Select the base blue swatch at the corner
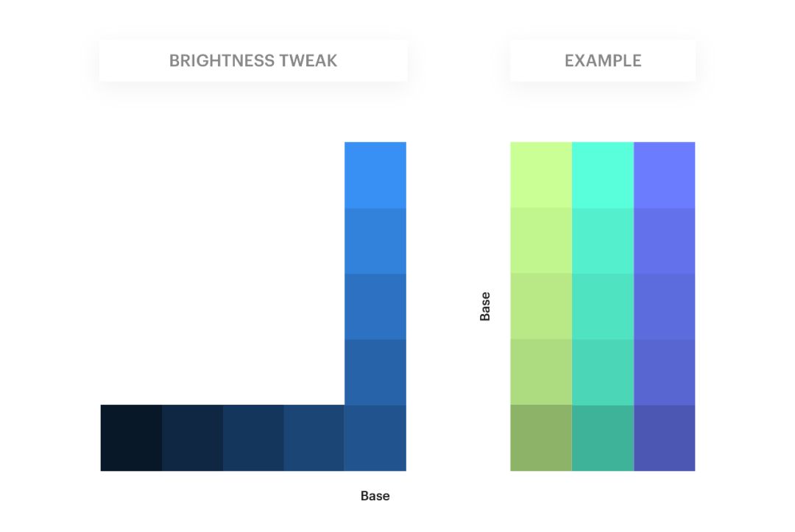The width and height of the screenshot is (795, 532). tap(375, 438)
